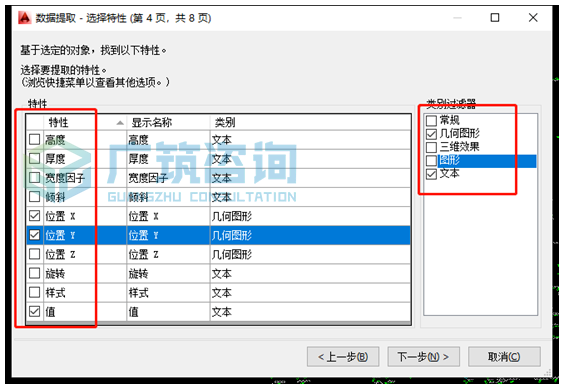The width and height of the screenshot is (565, 390).
Task: Enable the 宽度因子 property checkbox
Action: coord(35,178)
